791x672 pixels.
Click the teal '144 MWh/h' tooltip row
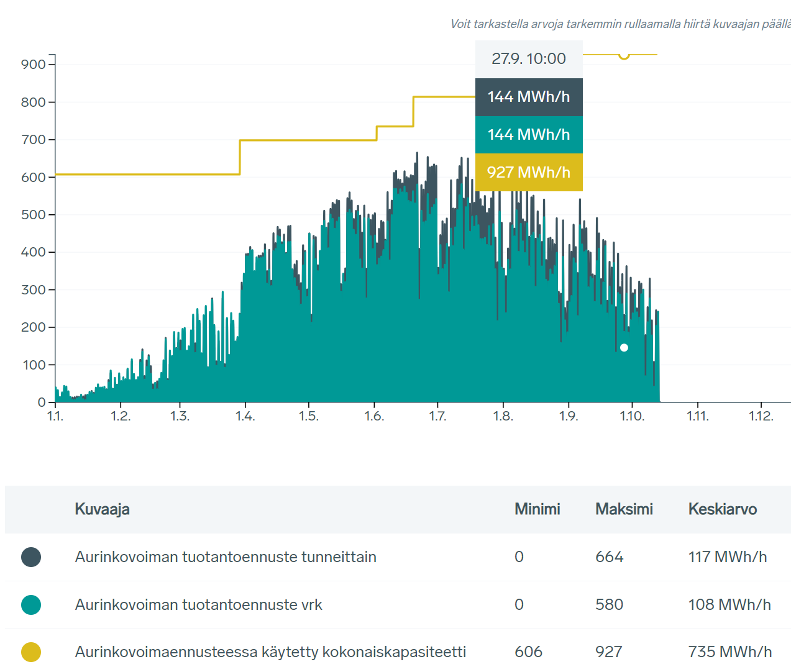click(x=529, y=135)
